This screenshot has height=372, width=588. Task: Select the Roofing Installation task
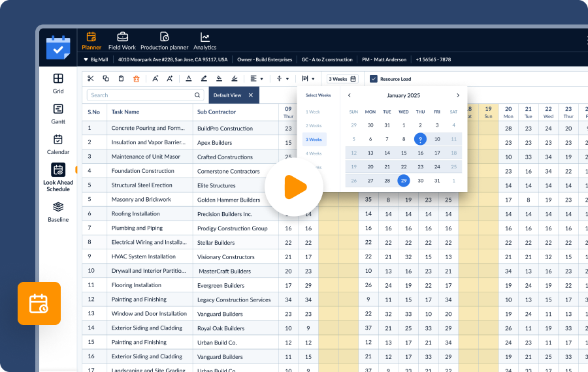tap(135, 213)
